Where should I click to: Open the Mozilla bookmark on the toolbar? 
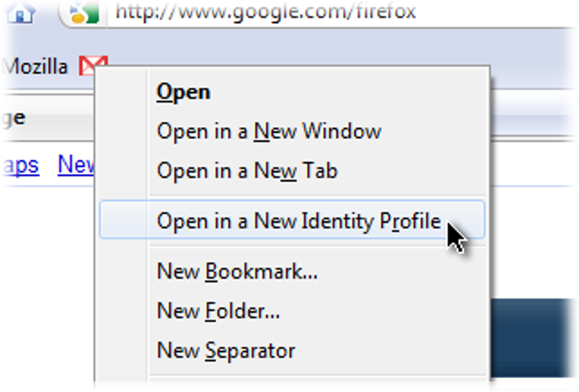coord(35,66)
